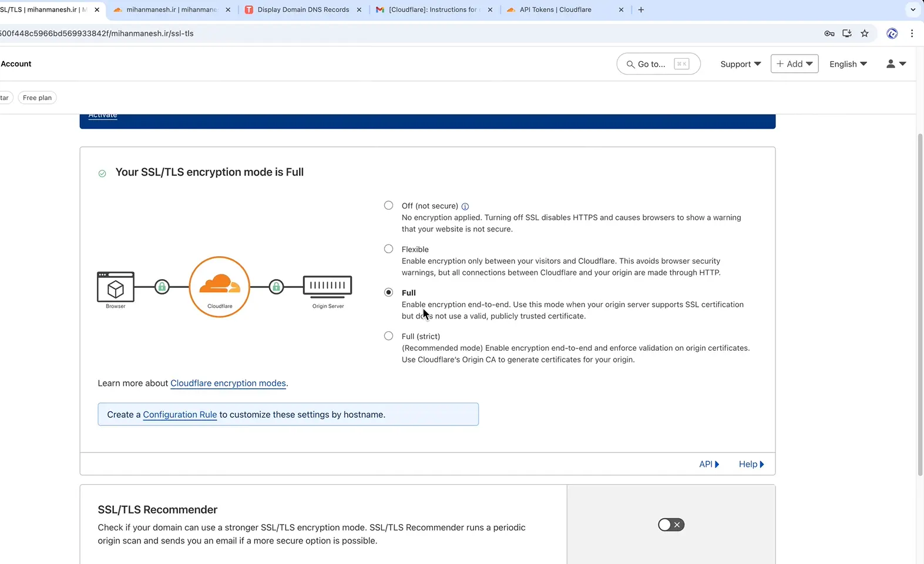Click the heading 'Your SSL/TLS encryption mode is Full'
The height and width of the screenshot is (564, 924).
pos(209,172)
